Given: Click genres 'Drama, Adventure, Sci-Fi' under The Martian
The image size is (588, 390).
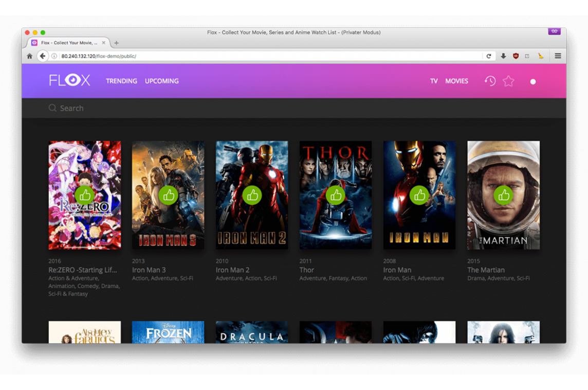Looking at the screenshot, I should (499, 278).
